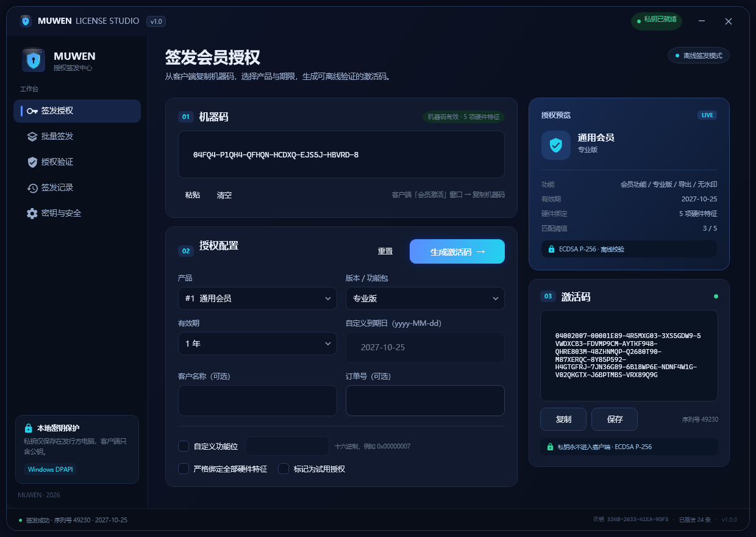Image resolution: width=756 pixels, height=537 pixels.
Task: Click the v1.0 version badge in title bar
Action: (156, 21)
